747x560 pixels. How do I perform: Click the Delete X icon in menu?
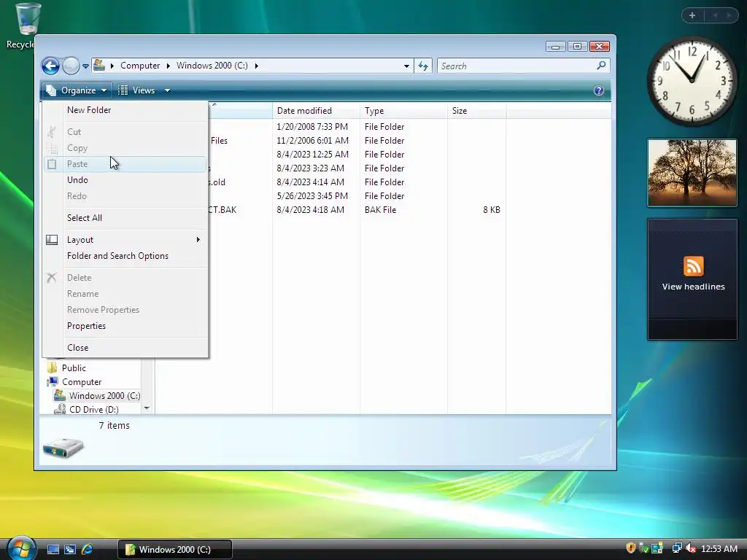point(52,278)
